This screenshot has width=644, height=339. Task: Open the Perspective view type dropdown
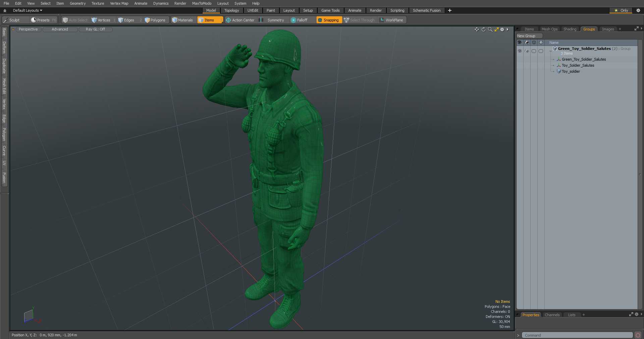pyautogui.click(x=28, y=29)
